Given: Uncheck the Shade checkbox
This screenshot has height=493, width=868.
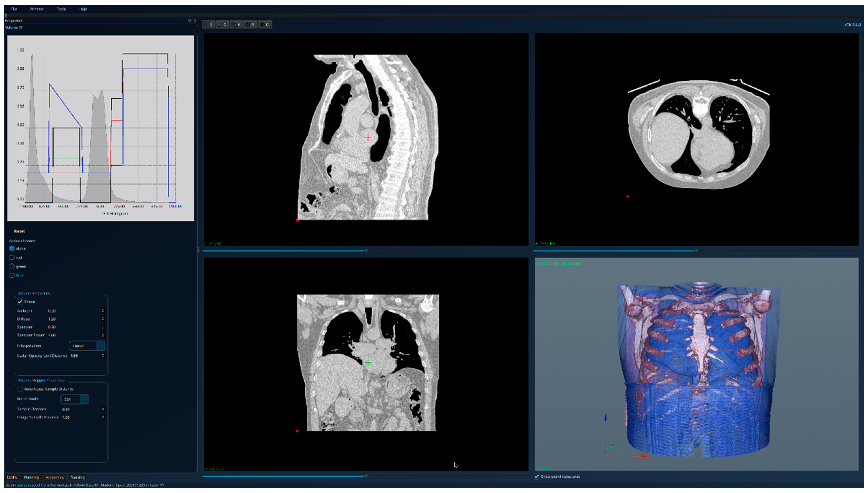Looking at the screenshot, I should 20,302.
